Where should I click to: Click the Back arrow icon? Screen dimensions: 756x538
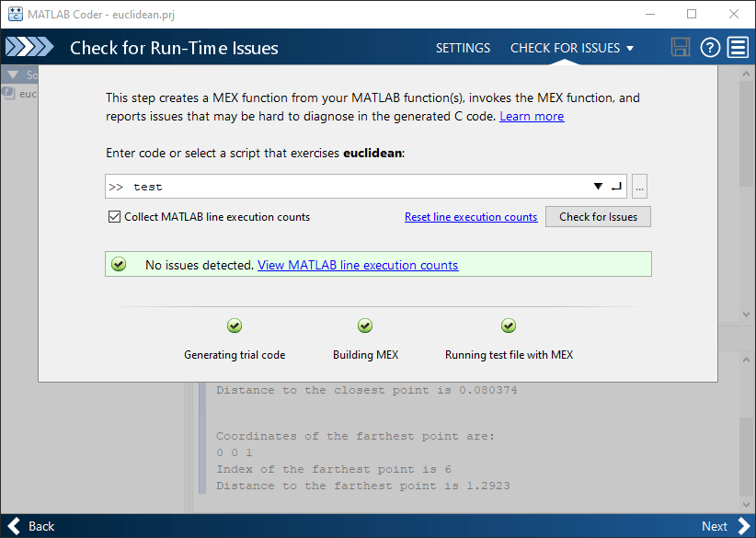[x=14, y=526]
